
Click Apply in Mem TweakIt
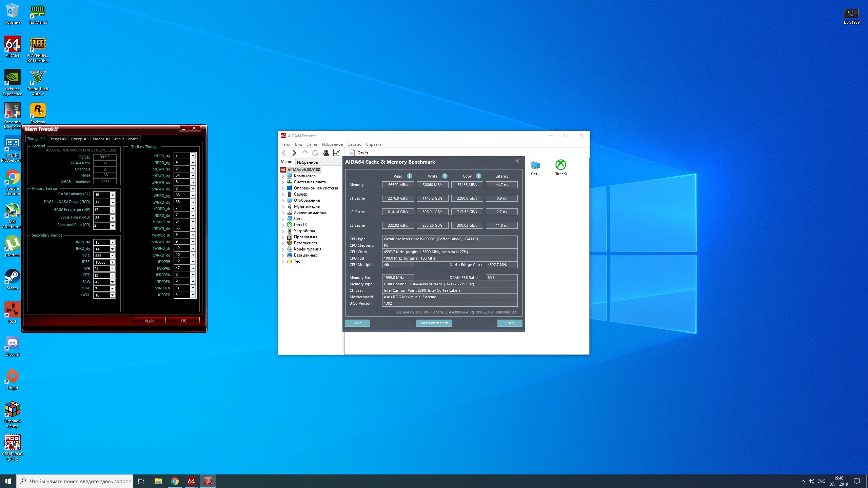coord(150,321)
